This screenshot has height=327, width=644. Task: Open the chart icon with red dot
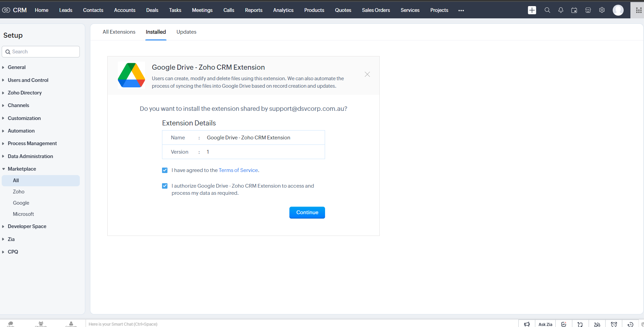(x=564, y=324)
